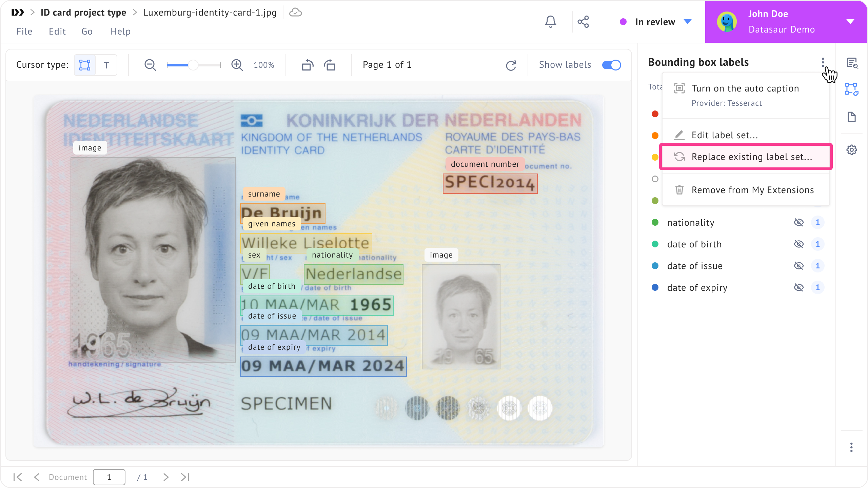Viewport: 868px width, 488px height.
Task: Open the settings gear in sidebar
Action: coord(851,150)
